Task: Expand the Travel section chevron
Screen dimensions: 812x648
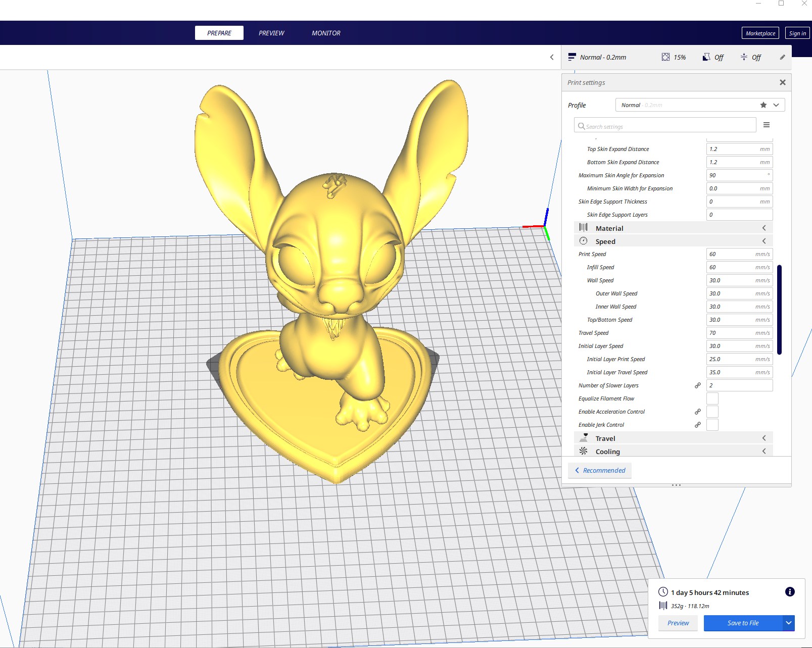Action: (x=764, y=438)
